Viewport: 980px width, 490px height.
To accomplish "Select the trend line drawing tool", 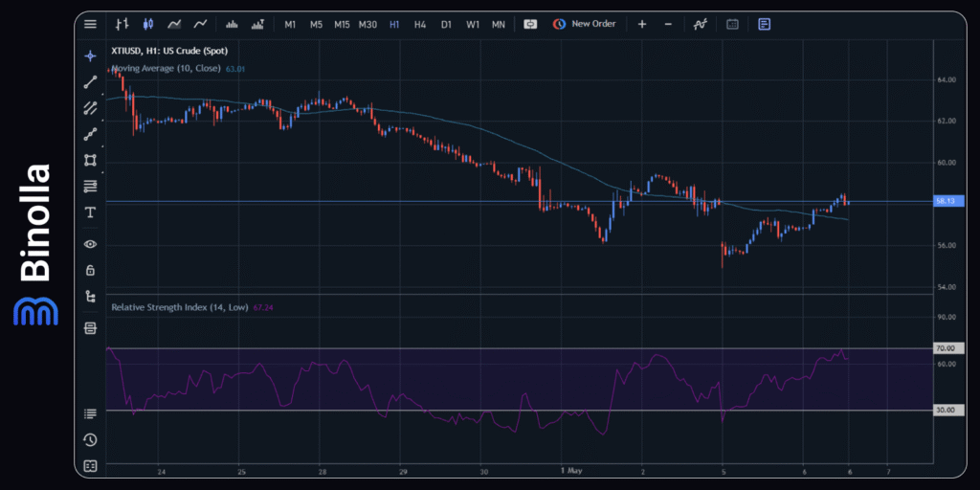I will click(x=90, y=82).
